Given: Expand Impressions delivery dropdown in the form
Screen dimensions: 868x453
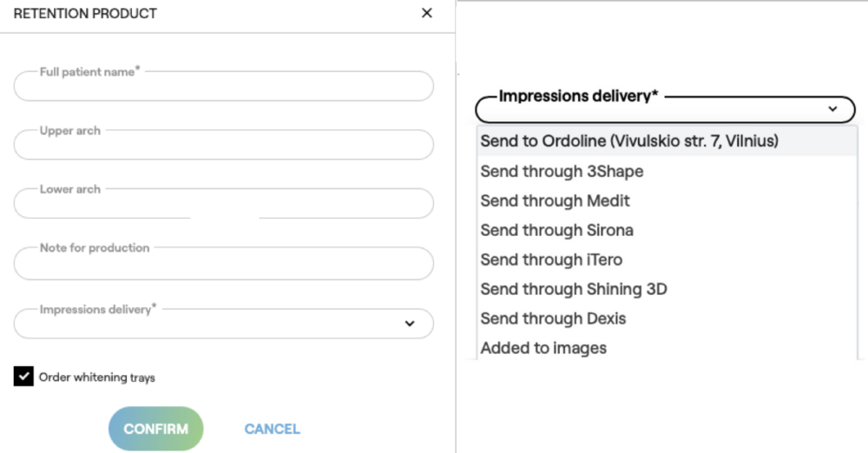Looking at the screenshot, I should [410, 324].
